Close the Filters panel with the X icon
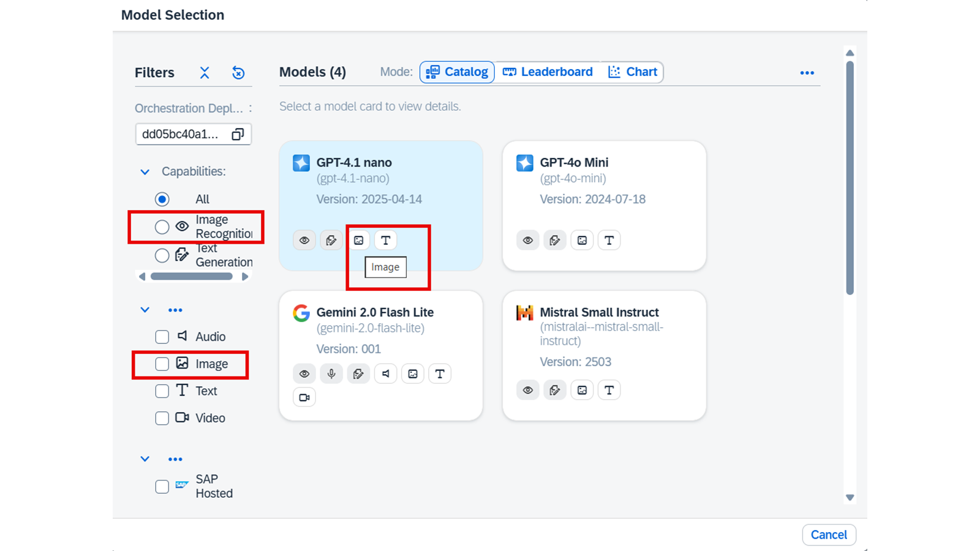Viewport: 980px width, 551px height. tap(205, 73)
